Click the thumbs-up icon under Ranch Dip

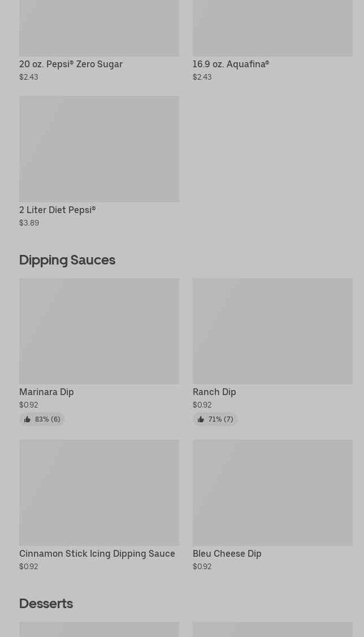201,419
